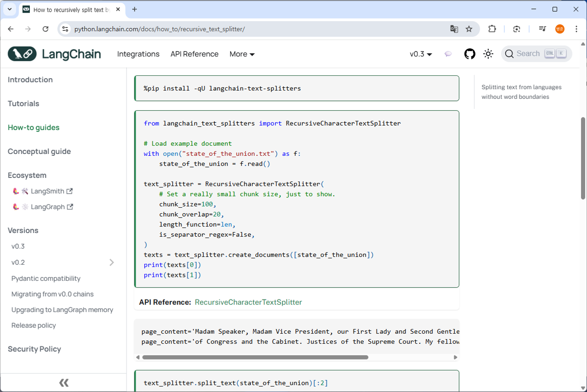Click text 'chunk_size=100,' in code
587x392 pixels.
tap(188, 204)
